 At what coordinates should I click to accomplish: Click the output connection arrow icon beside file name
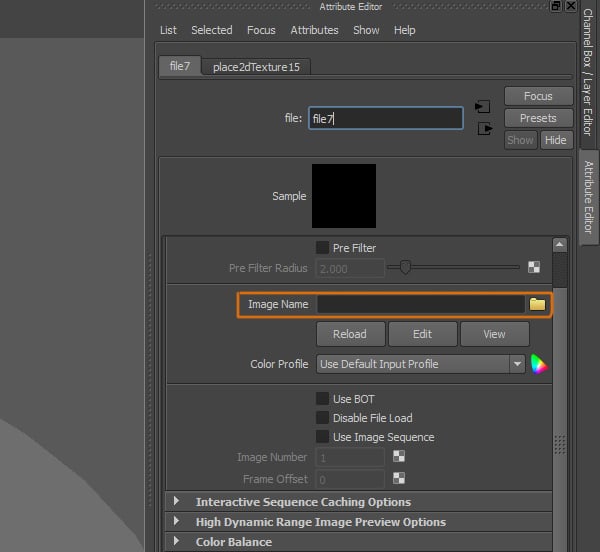(484, 129)
